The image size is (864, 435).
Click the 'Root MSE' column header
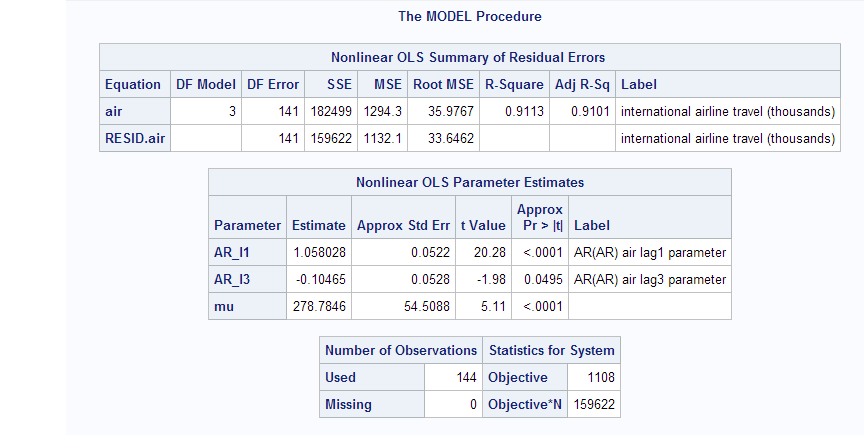pyautogui.click(x=443, y=84)
